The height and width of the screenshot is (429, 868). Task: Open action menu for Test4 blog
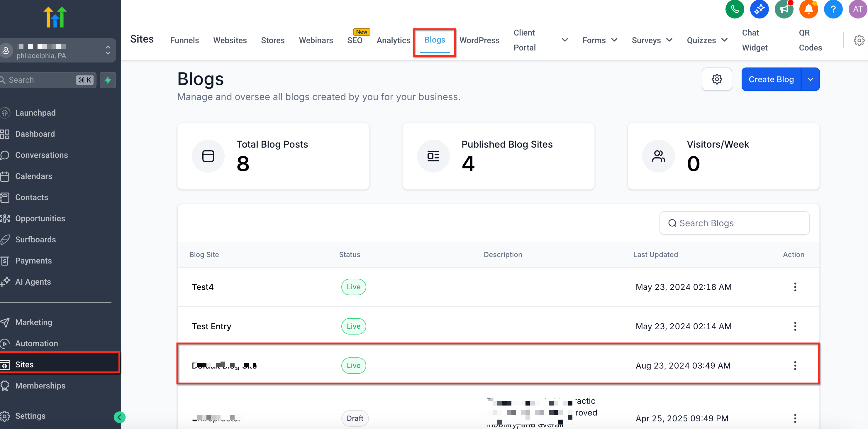pos(795,287)
